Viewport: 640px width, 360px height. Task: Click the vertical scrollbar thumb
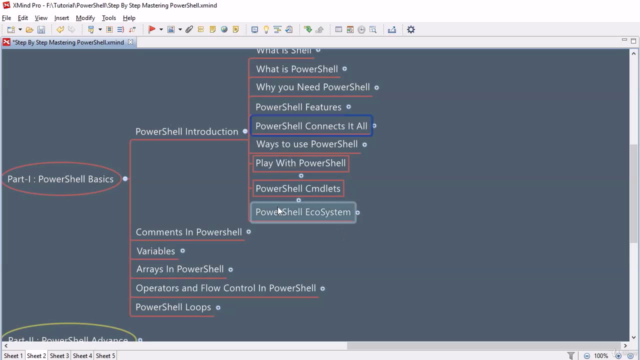tap(633, 194)
